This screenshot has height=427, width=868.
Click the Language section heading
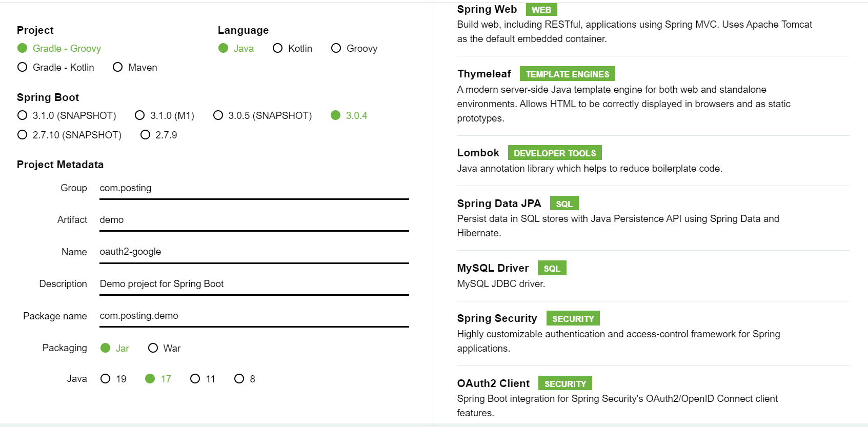pyautogui.click(x=243, y=30)
